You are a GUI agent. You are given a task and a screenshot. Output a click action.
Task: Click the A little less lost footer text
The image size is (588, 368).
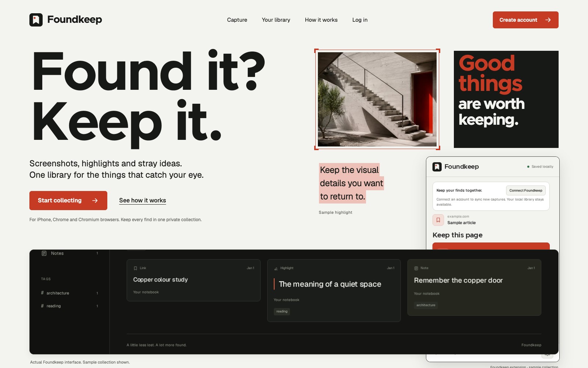pos(157,345)
